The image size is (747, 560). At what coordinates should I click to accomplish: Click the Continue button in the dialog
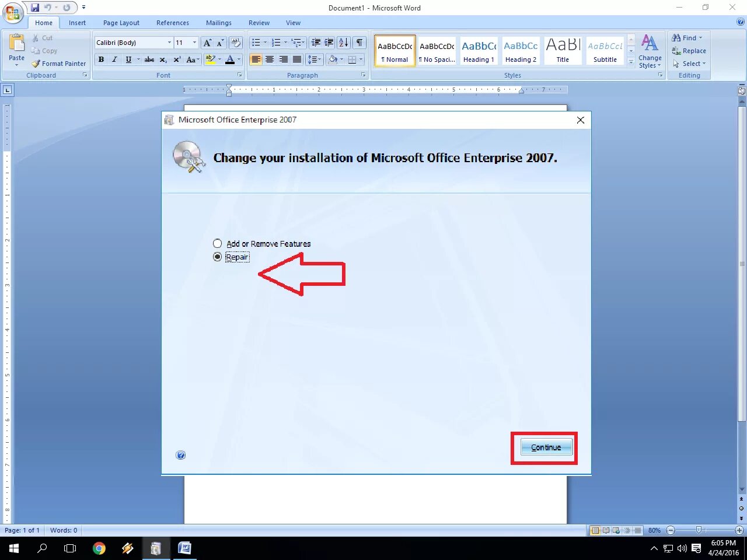click(544, 447)
